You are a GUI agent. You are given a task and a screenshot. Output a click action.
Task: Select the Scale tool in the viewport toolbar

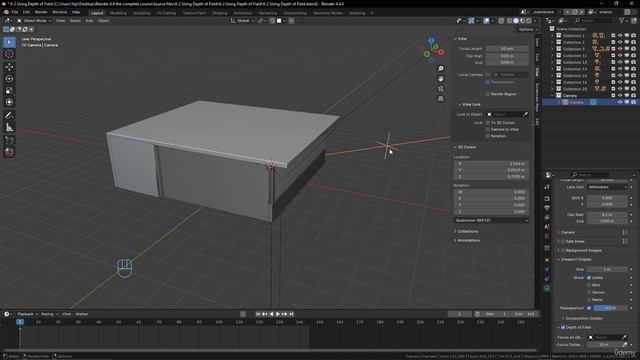click(x=9, y=90)
